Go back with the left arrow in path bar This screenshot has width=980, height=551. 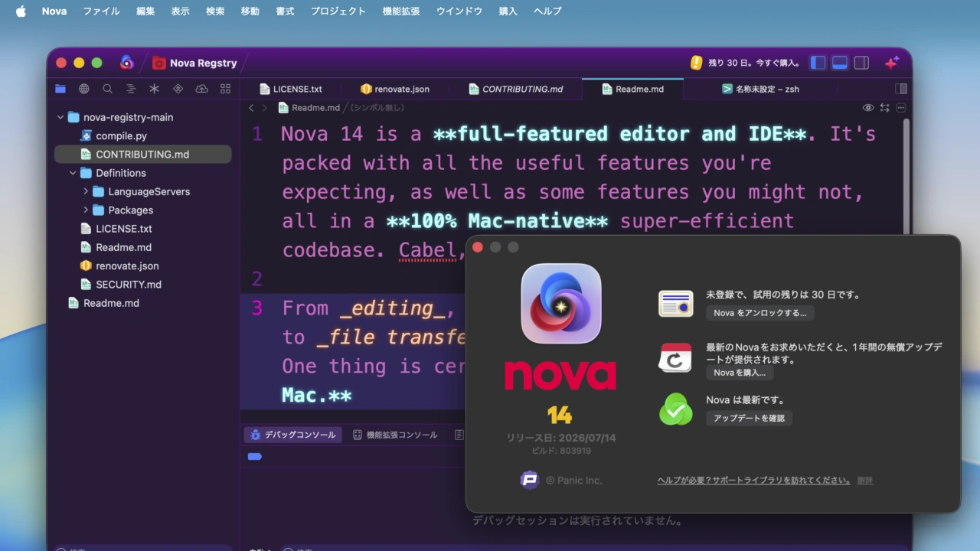click(x=251, y=108)
